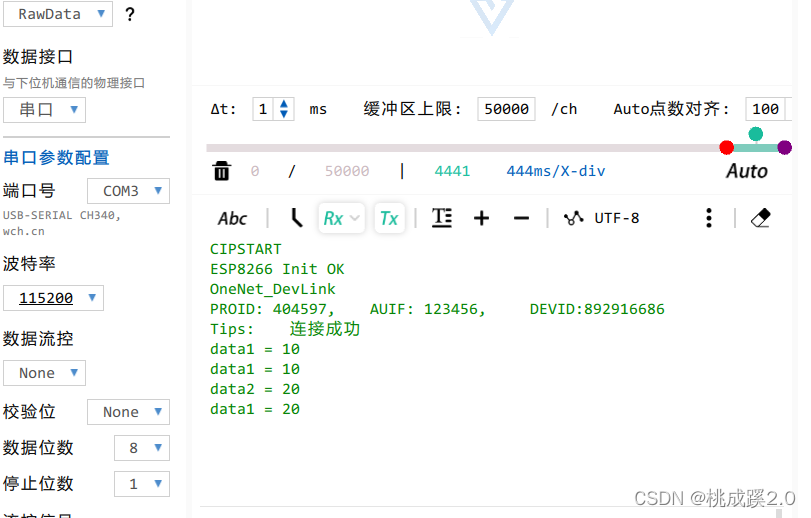Open the 串口 data interface dropdown
Screen dimensions: 811x518
tap(44, 110)
